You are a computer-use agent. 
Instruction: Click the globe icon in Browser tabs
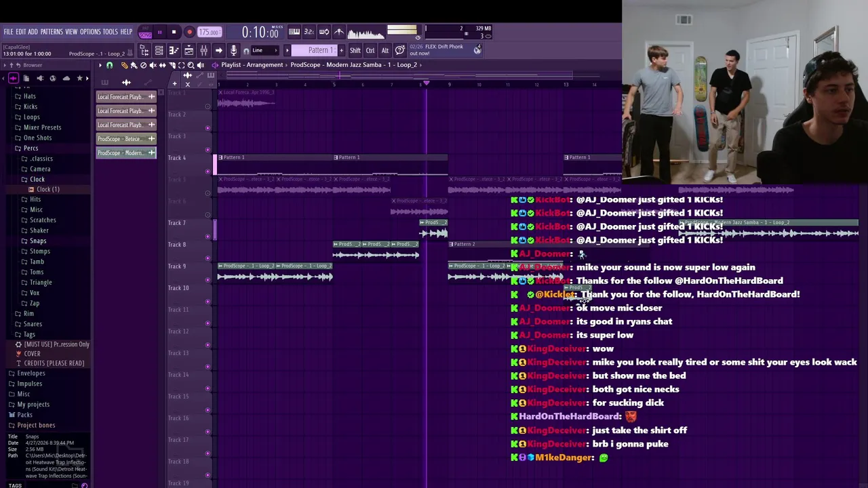click(x=53, y=78)
